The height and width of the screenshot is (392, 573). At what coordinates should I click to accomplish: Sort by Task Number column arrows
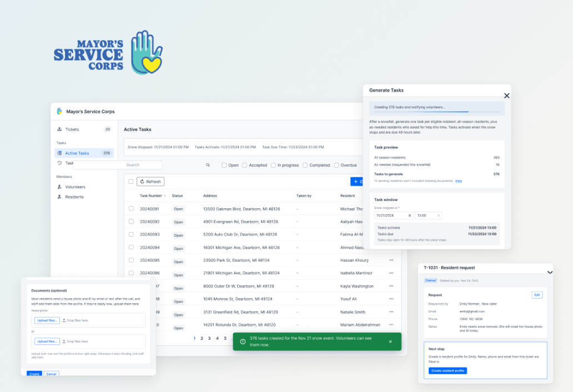pyautogui.click(x=165, y=196)
